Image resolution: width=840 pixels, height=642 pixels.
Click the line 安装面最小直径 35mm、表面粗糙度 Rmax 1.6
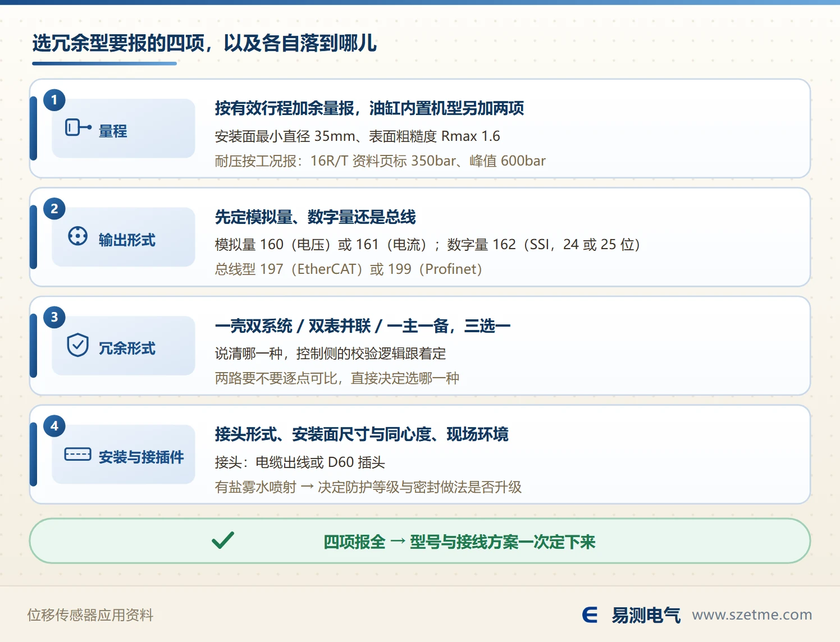pyautogui.click(x=357, y=136)
